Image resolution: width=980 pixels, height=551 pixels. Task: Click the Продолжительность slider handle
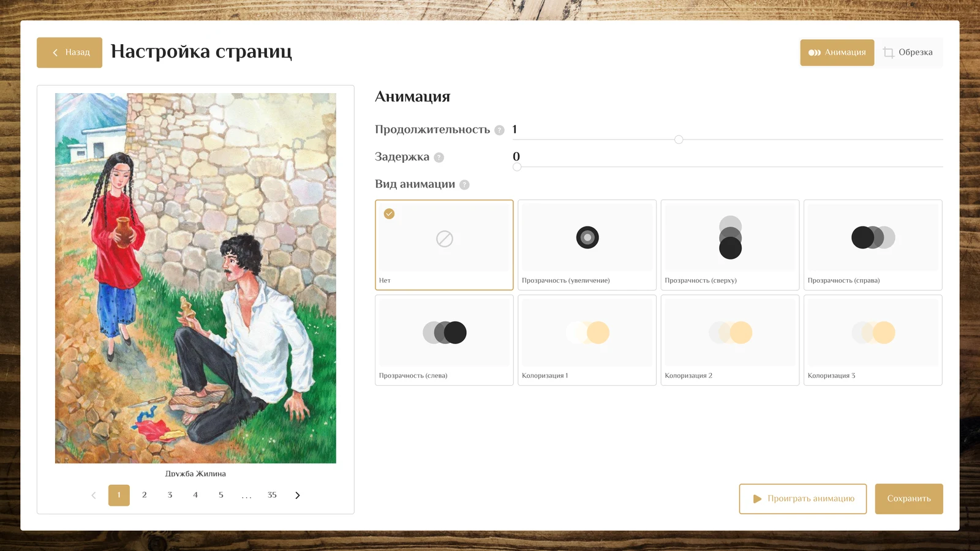(x=679, y=140)
